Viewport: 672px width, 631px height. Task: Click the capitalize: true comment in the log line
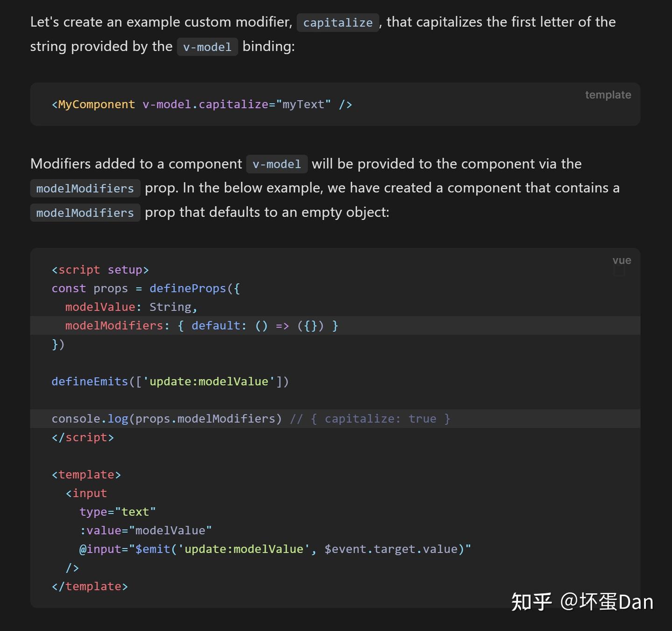[380, 418]
